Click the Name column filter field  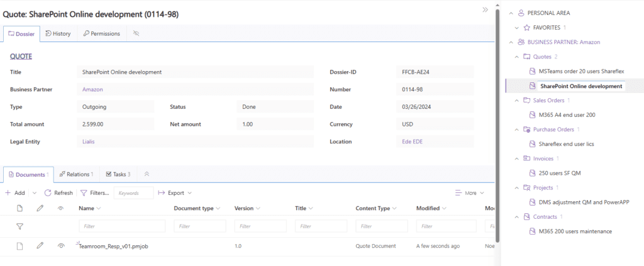pyautogui.click(x=122, y=226)
